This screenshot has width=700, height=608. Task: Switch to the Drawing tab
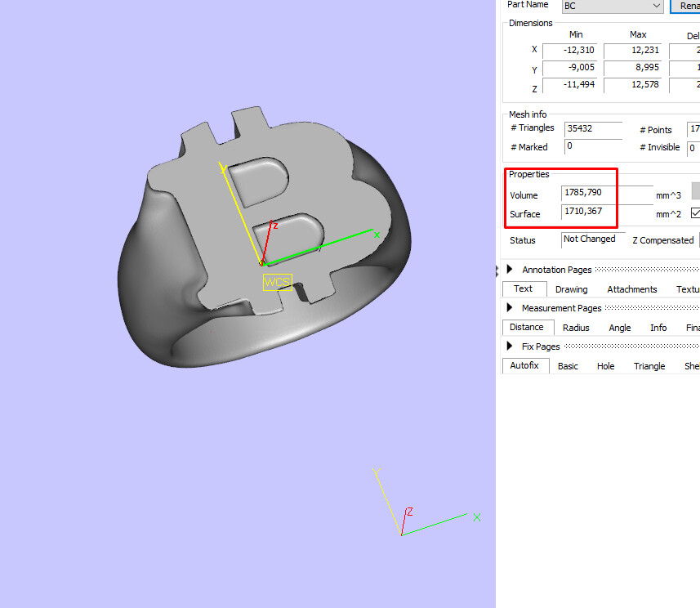(x=571, y=288)
